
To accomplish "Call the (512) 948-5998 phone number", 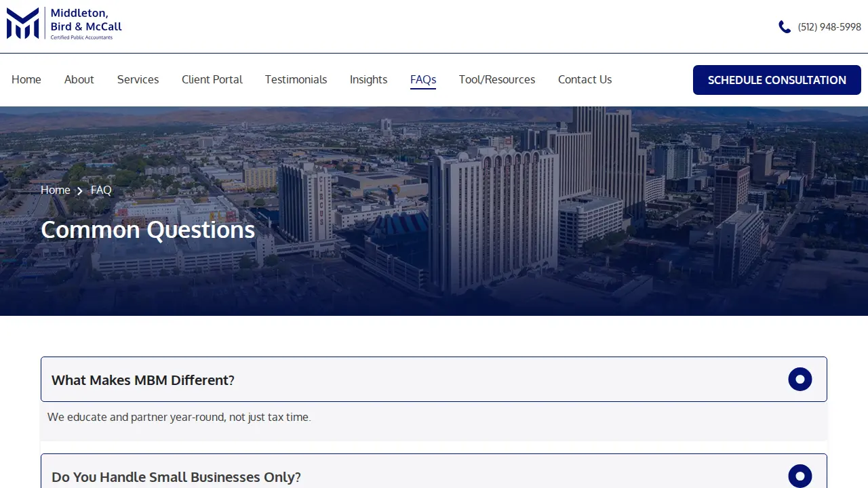I will coord(829,27).
